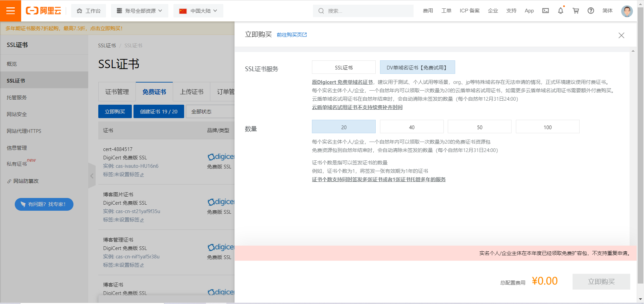
Task: Click 证书个数支持同时签发多张证书 link
Action: click(379, 179)
